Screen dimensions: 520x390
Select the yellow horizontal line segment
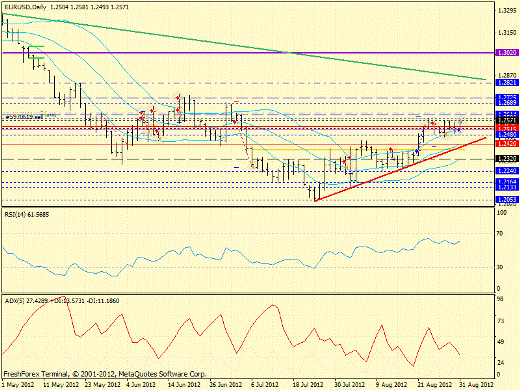coord(358,150)
